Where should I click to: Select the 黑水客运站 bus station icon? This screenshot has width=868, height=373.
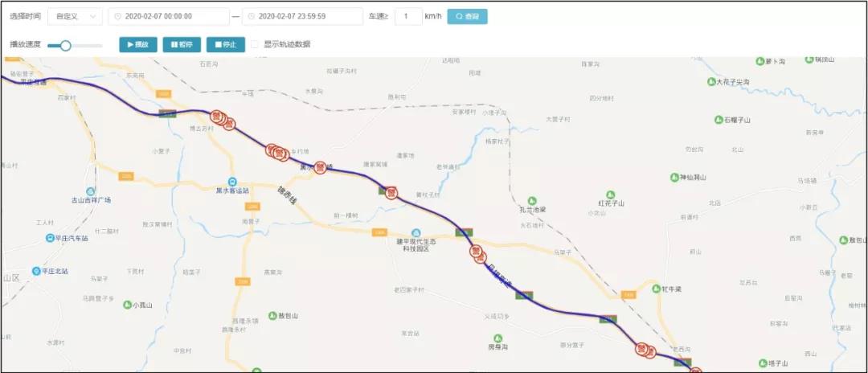tap(233, 181)
